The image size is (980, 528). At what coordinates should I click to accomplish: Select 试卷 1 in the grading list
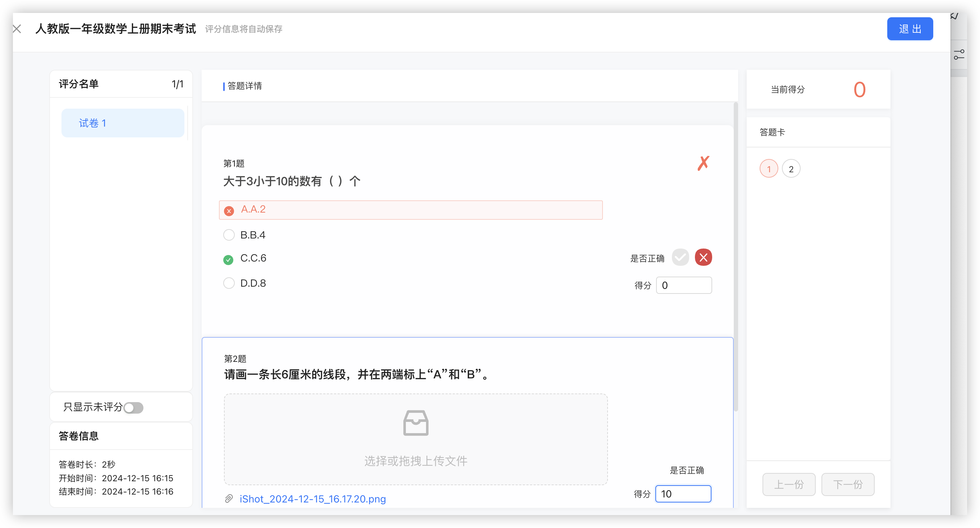point(123,123)
